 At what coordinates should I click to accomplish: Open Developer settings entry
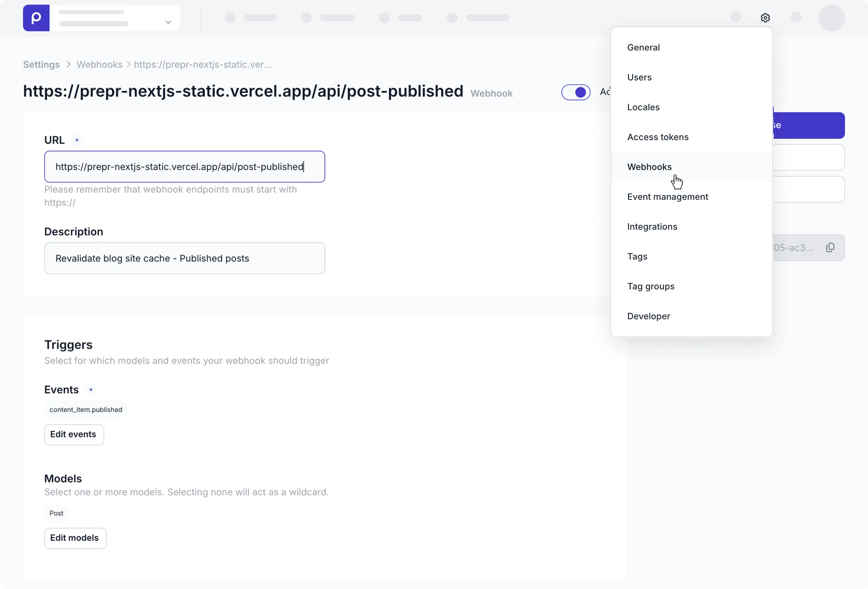tap(691, 317)
